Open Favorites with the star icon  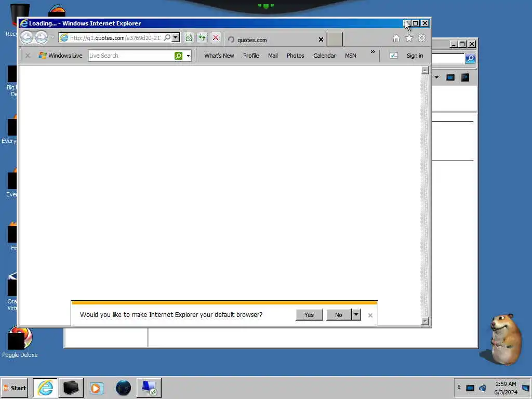409,38
